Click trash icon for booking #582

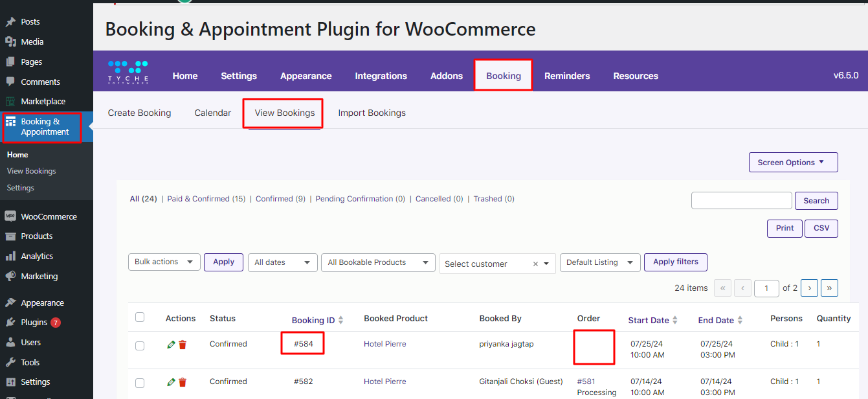coord(183,382)
